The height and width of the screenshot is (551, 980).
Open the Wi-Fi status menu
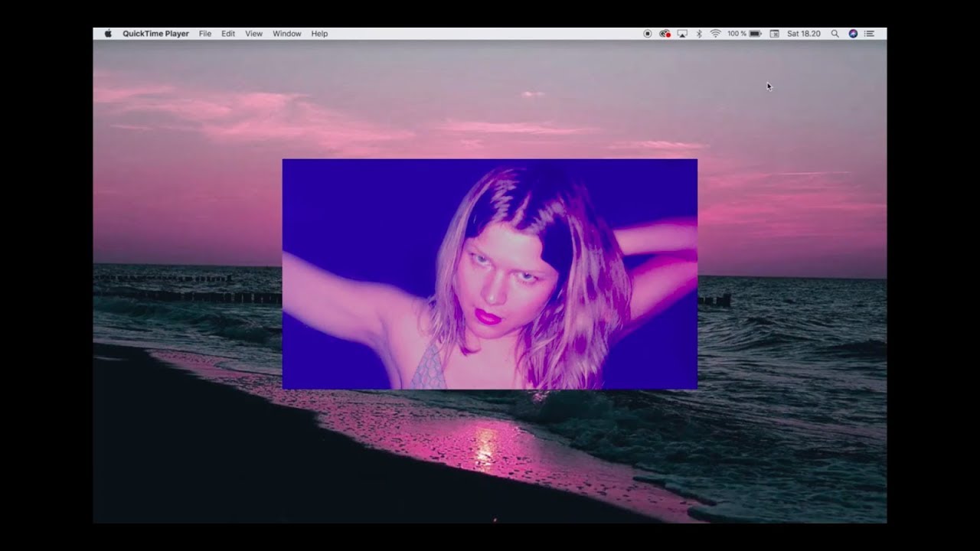pyautogui.click(x=716, y=34)
